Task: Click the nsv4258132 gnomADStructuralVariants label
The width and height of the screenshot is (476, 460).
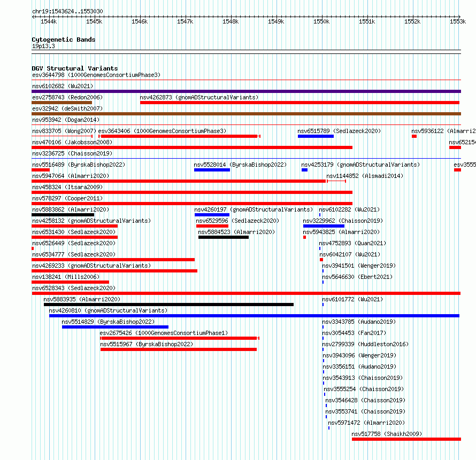Action: click(x=91, y=221)
